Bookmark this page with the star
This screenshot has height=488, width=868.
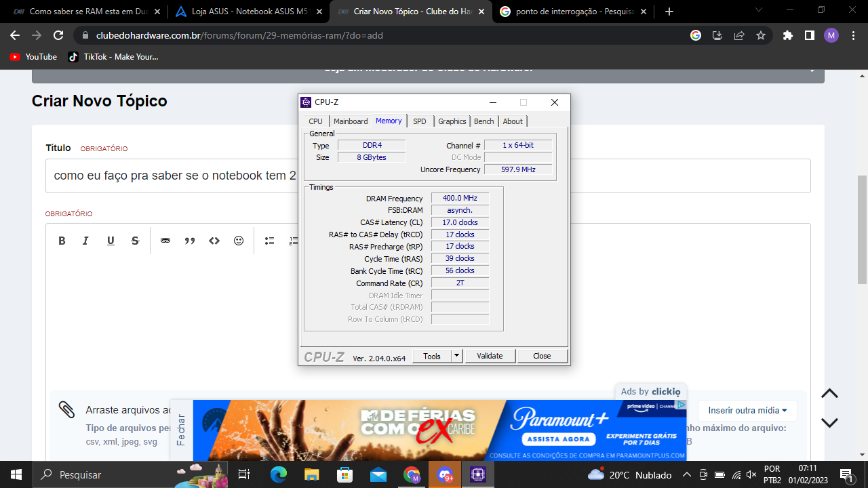click(x=761, y=35)
